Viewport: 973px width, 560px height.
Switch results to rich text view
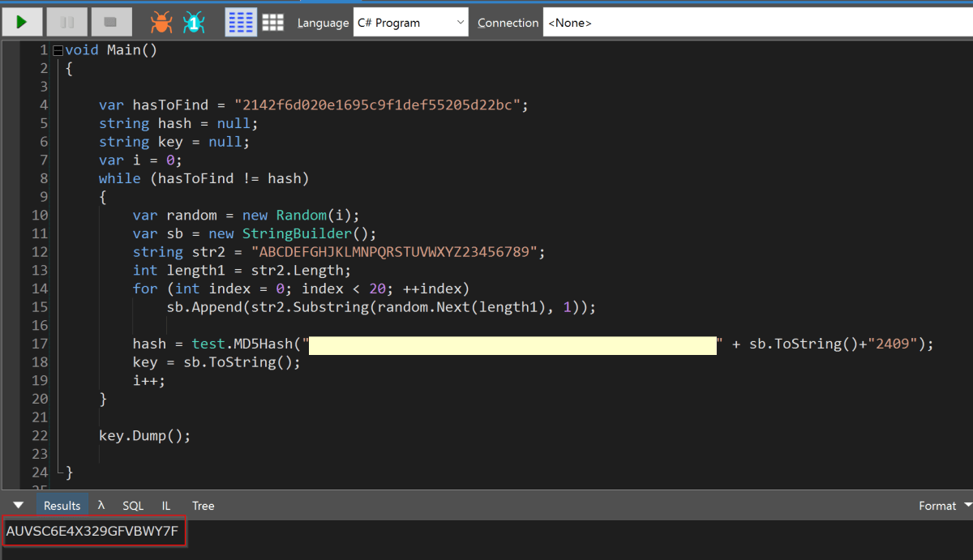pos(241,22)
